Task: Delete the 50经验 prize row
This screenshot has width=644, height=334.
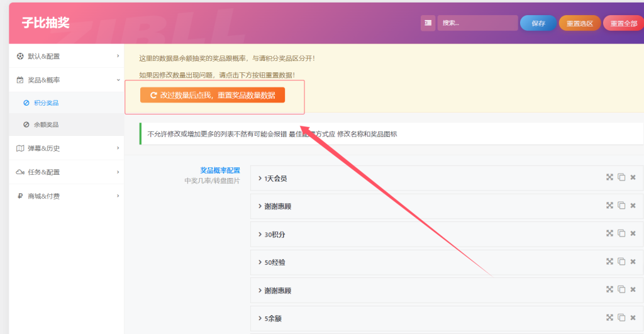Action: 633,261
